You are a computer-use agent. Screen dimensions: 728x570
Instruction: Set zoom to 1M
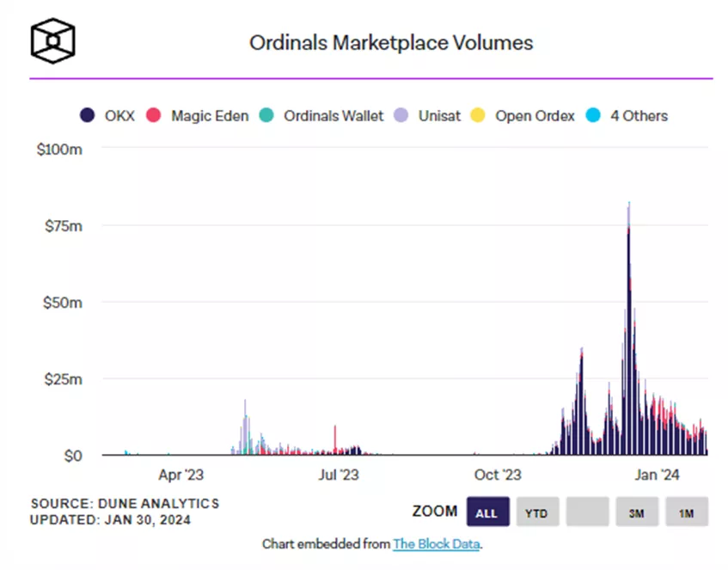[687, 512]
